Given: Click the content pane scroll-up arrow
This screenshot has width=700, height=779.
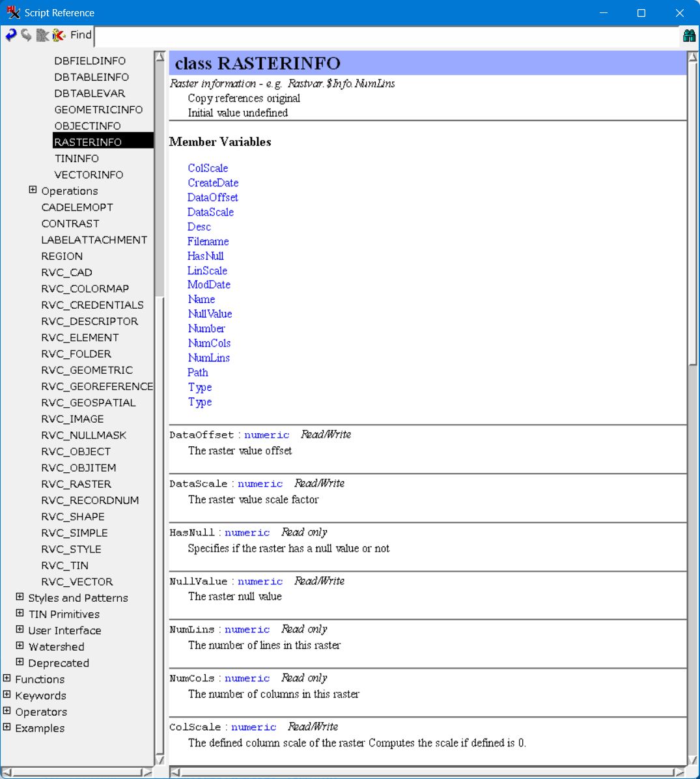Looking at the screenshot, I should (693, 57).
